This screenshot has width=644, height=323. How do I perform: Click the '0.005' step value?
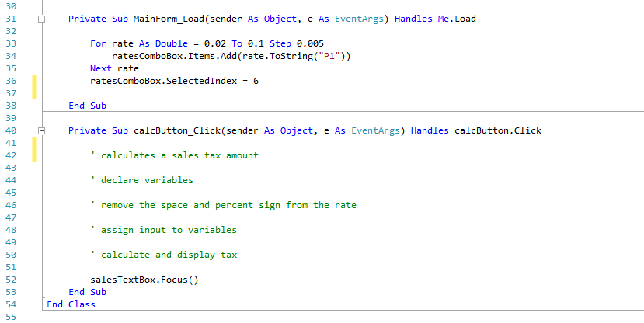point(310,43)
